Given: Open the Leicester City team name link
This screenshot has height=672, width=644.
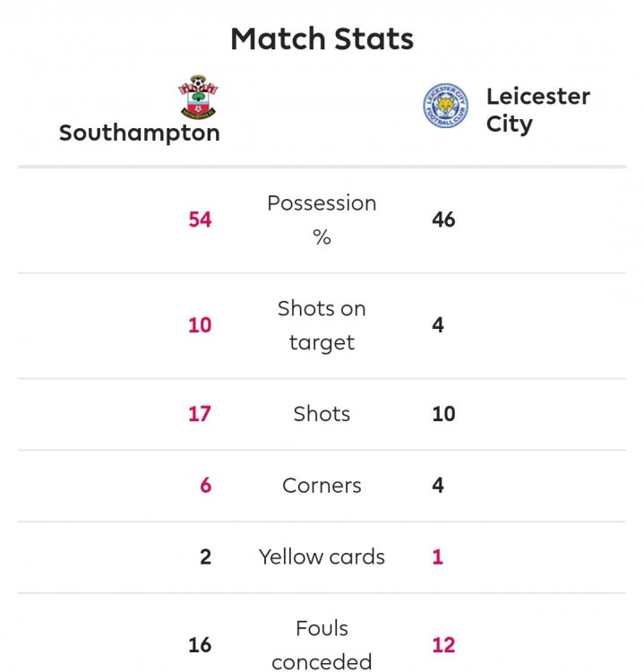Looking at the screenshot, I should click(x=537, y=110).
